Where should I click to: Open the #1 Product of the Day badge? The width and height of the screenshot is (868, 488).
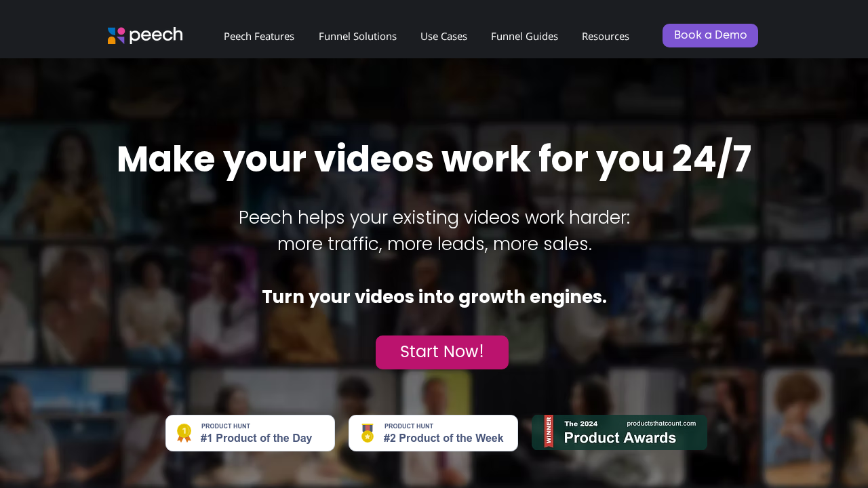tap(250, 433)
